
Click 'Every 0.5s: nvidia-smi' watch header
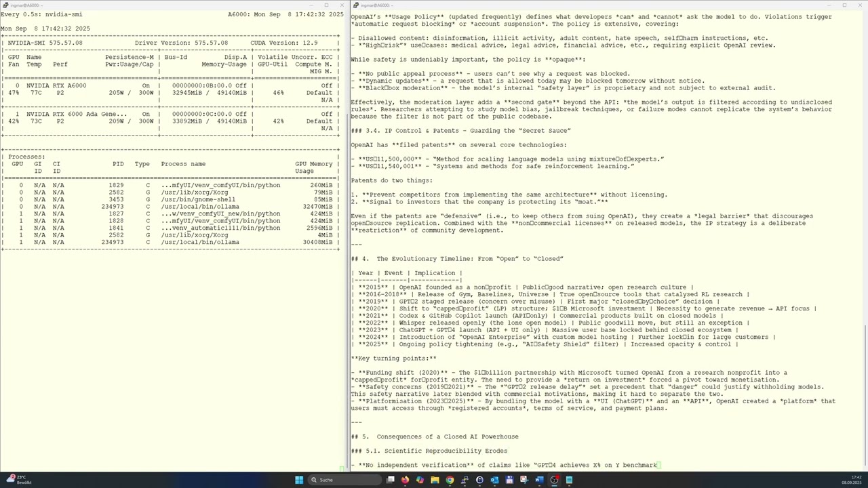(x=41, y=14)
